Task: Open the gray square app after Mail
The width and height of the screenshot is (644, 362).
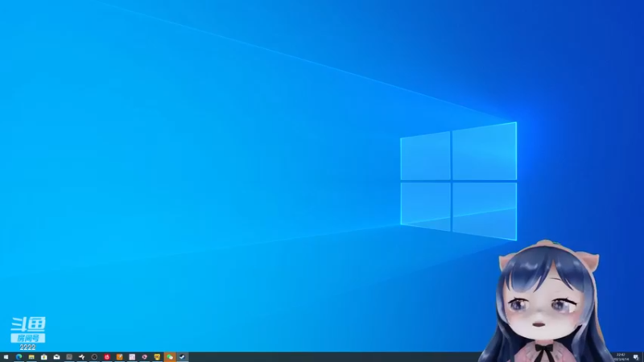Action: point(69,357)
